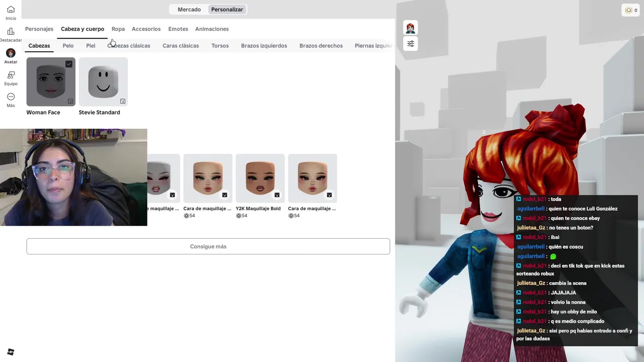The width and height of the screenshot is (644, 362).
Task: Click chat message 'hay un obby de milo'
Action: pyautogui.click(x=574, y=312)
